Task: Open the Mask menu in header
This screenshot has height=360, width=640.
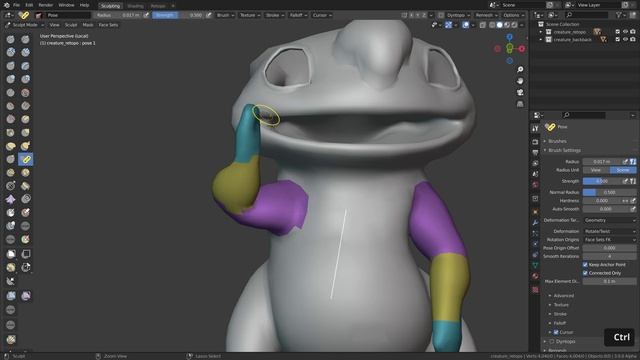Action: [x=88, y=25]
